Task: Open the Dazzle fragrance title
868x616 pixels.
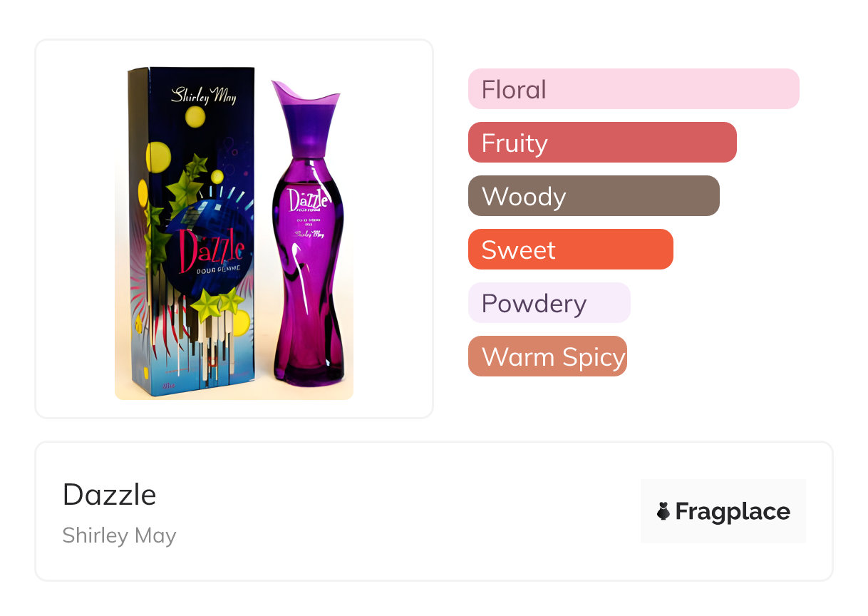Action: coord(109,494)
